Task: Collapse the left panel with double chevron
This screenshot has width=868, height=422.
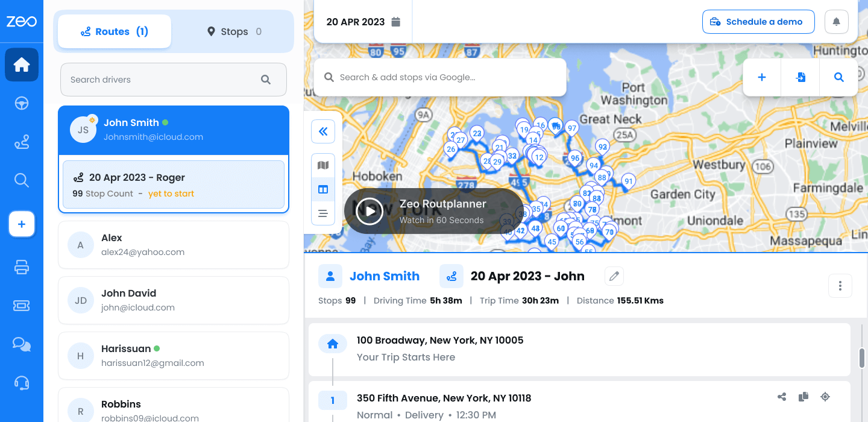Action: tap(323, 131)
